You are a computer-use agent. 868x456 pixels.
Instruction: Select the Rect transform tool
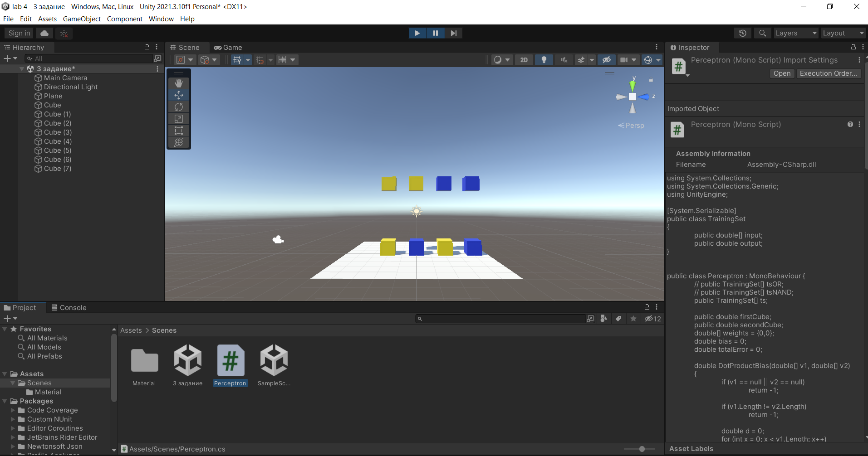[178, 130]
